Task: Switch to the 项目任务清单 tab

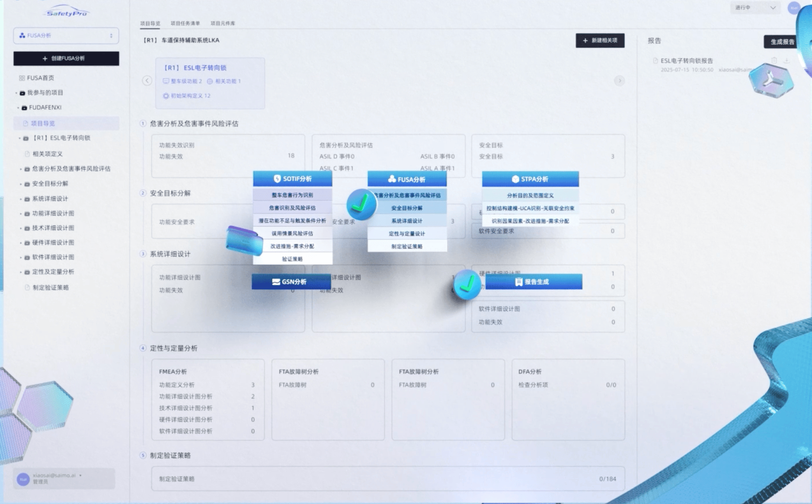Action: pyautogui.click(x=185, y=23)
